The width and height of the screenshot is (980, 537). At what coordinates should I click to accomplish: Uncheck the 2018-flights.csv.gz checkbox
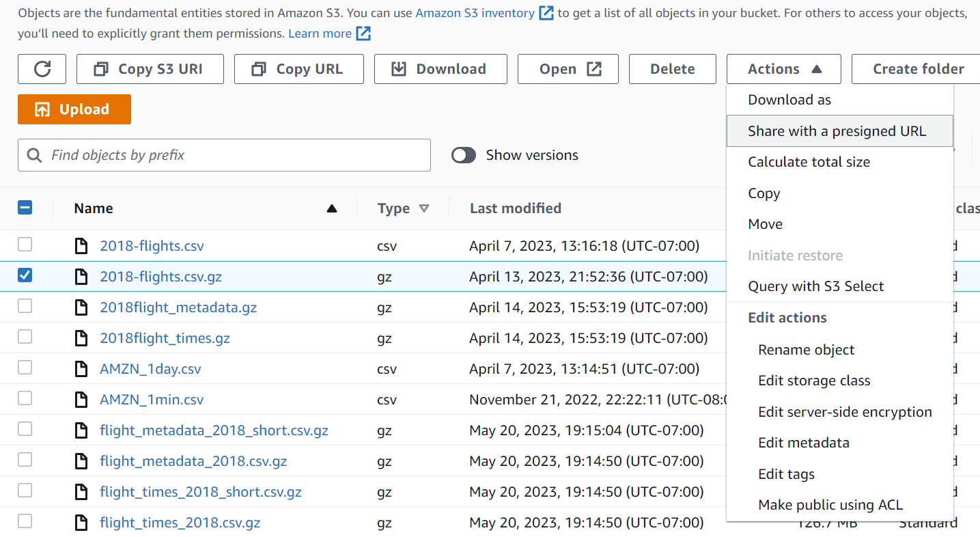(25, 275)
